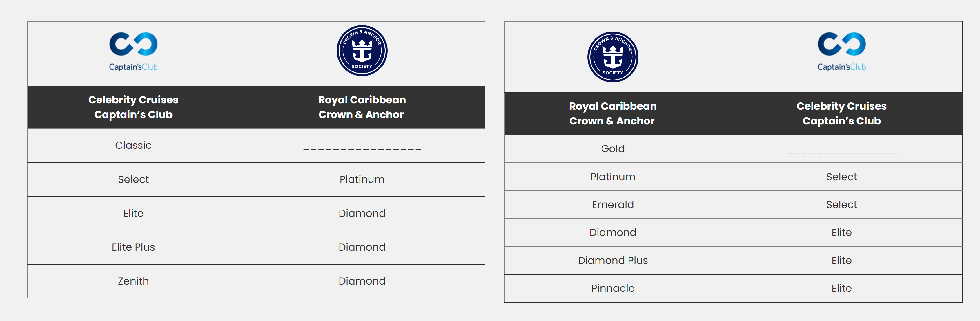Screen dimensions: 980x321
Task: Select the Royal Caribbean Crown & Anchor header in right table
Action: point(612,113)
